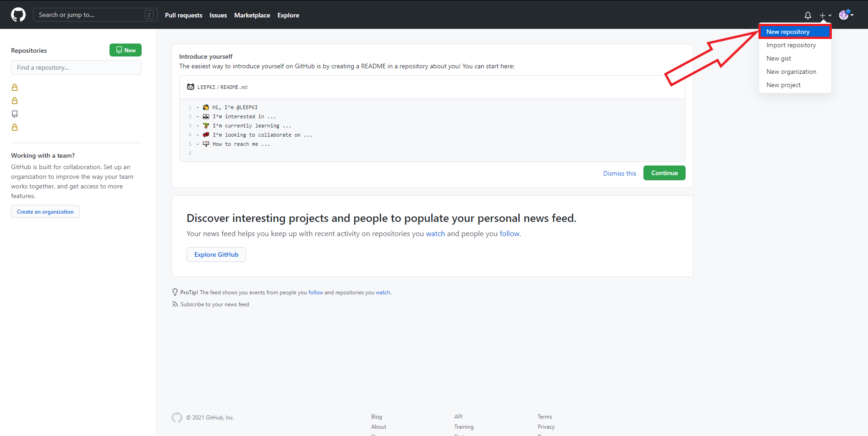Open the public repository book icon

[15, 114]
